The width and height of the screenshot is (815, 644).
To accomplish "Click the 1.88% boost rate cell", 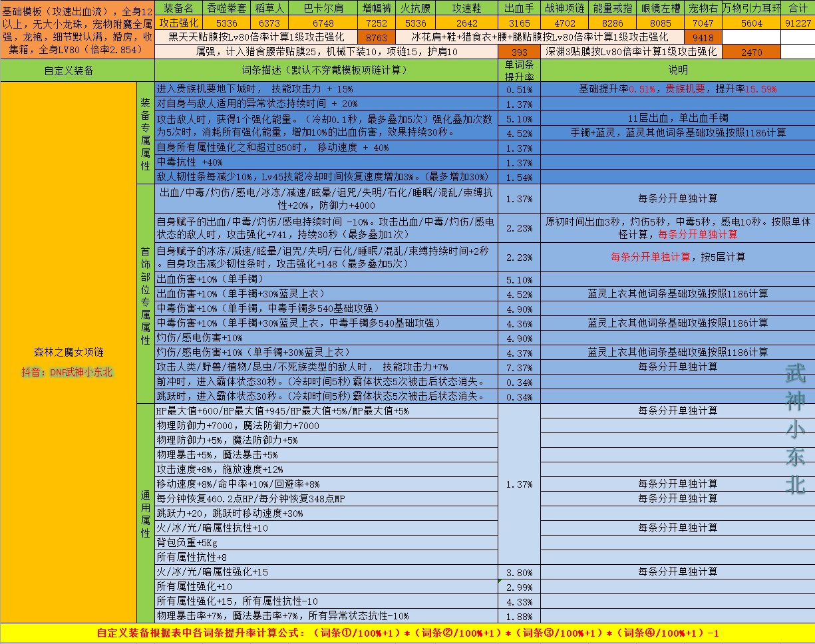I will 519,615.
